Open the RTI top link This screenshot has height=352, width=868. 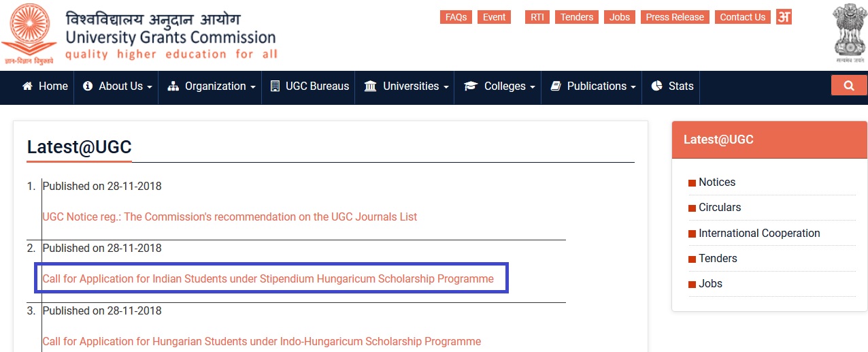click(x=537, y=17)
